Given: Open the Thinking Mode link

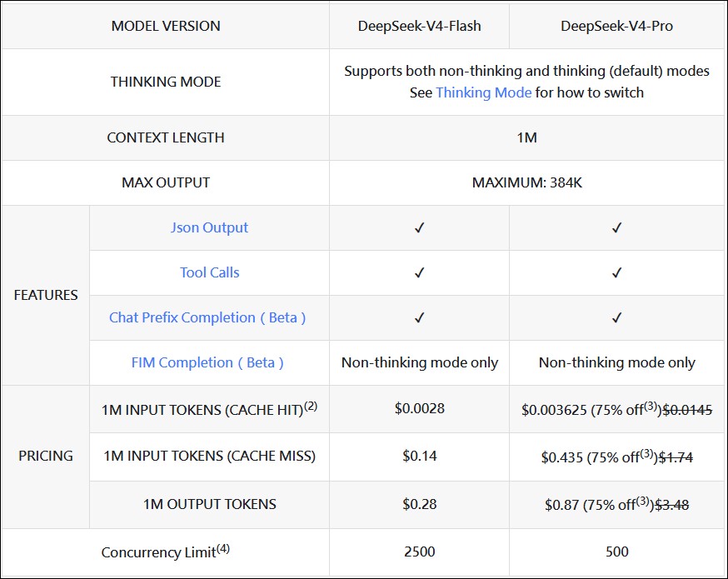Looking at the screenshot, I should coord(483,92).
